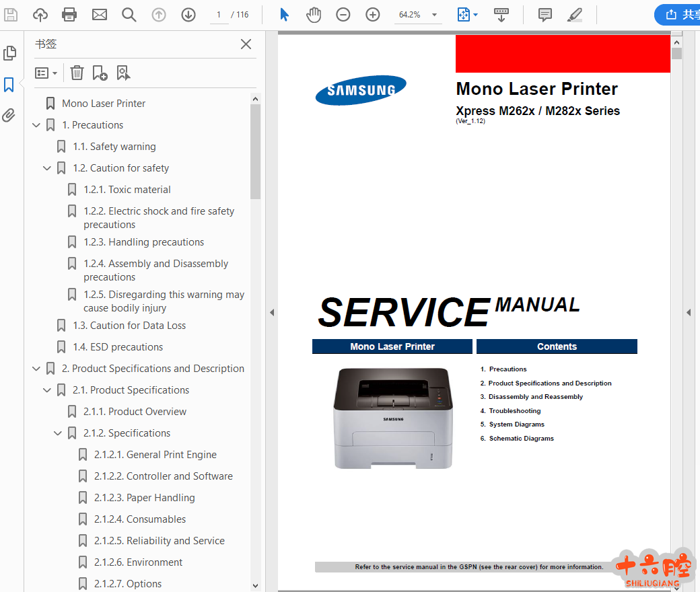Collapse the 2.1.2. Specifications bookmark
This screenshot has height=592, width=700.
[x=58, y=433]
